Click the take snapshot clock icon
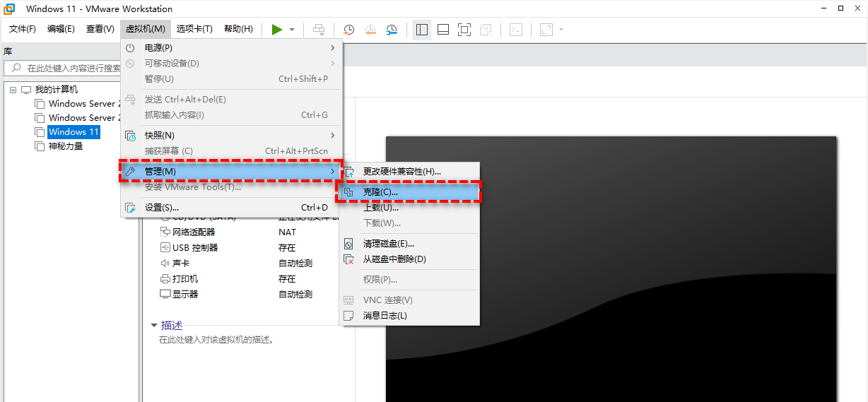The height and width of the screenshot is (402, 868). tap(348, 30)
